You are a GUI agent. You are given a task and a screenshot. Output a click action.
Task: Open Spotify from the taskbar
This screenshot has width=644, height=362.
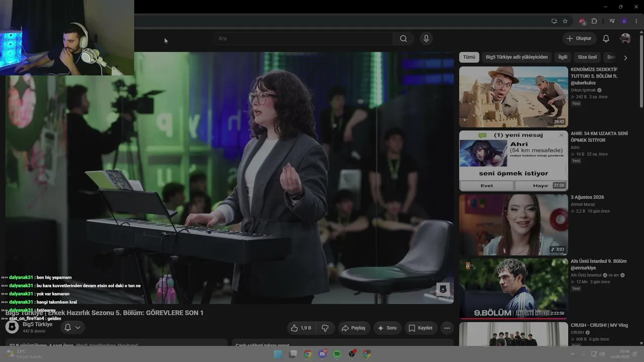(x=337, y=354)
